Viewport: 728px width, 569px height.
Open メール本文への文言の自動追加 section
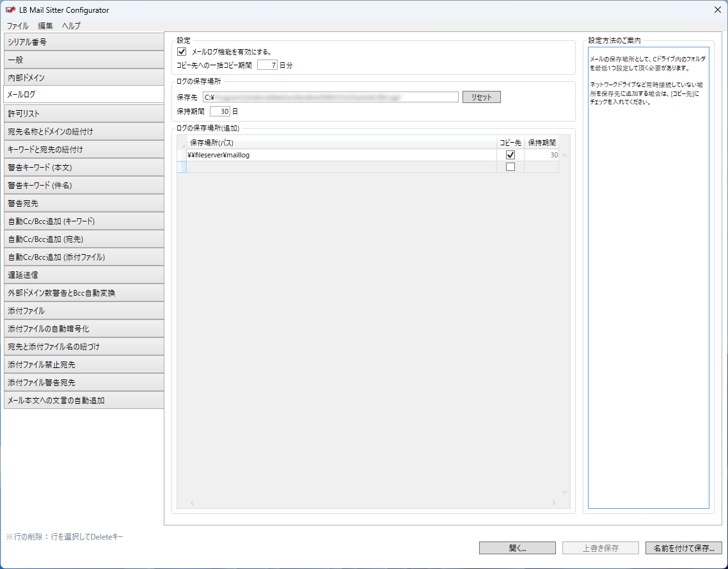click(84, 401)
